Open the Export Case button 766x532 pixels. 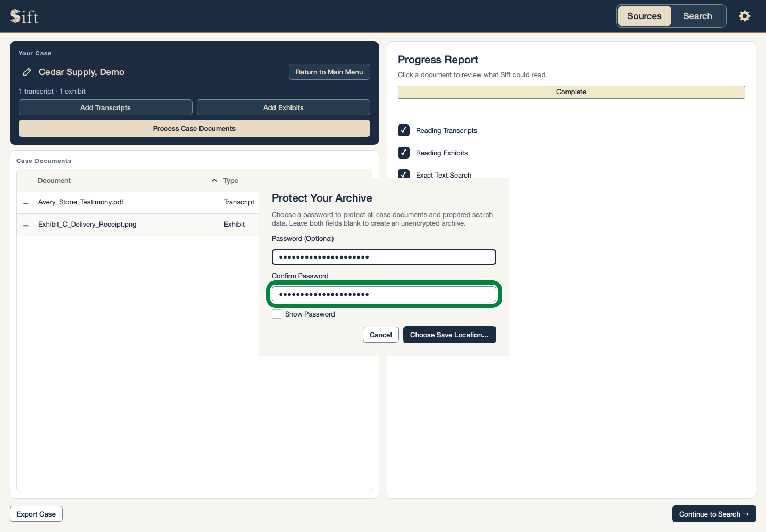pyautogui.click(x=36, y=514)
